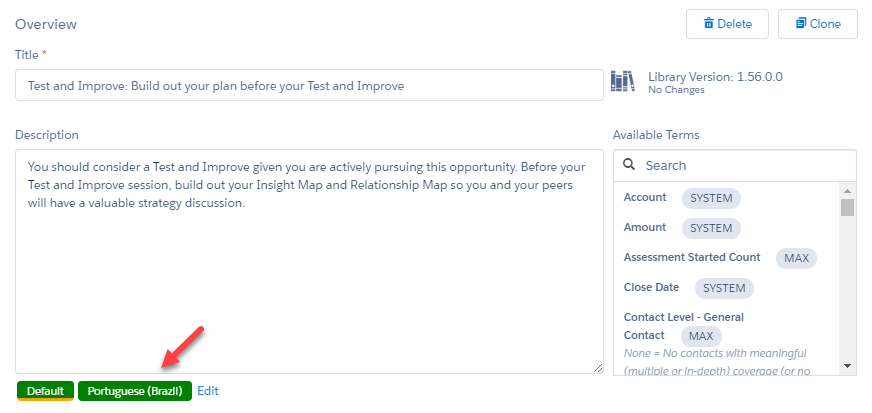The image size is (872, 413).
Task: Click the resize grip on Description textarea
Action: click(x=597, y=367)
